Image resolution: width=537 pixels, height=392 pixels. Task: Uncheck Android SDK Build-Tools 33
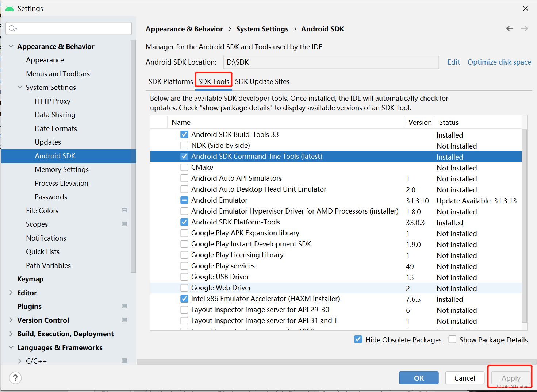[x=184, y=134]
